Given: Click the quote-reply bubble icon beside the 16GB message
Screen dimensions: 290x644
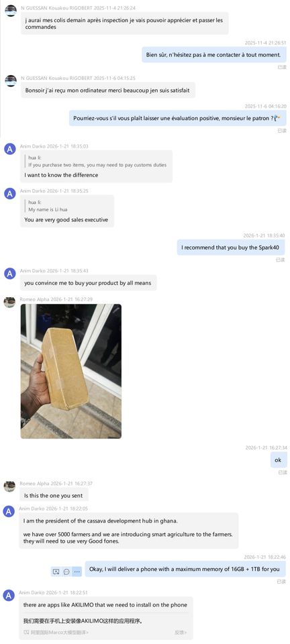Looking at the screenshot, I should click(66, 572).
